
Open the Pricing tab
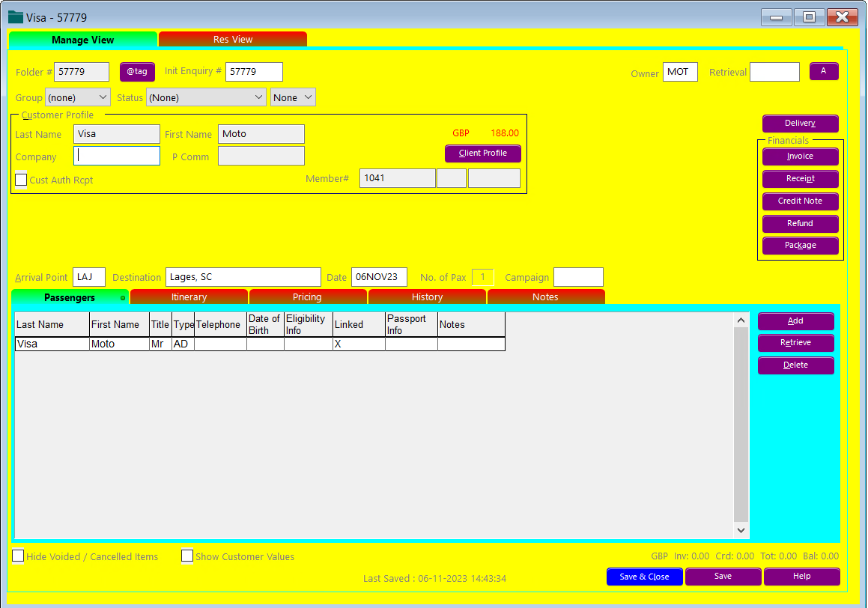[x=307, y=297]
